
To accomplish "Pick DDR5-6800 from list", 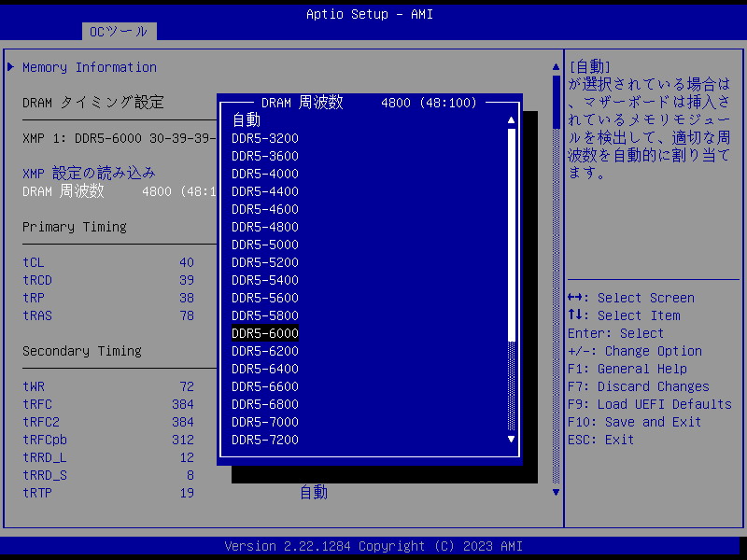I will (x=265, y=404).
